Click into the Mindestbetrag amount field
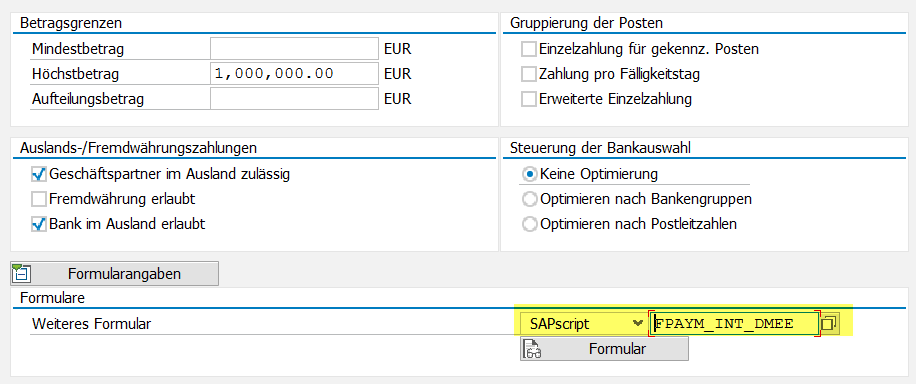916x384 pixels. point(294,49)
